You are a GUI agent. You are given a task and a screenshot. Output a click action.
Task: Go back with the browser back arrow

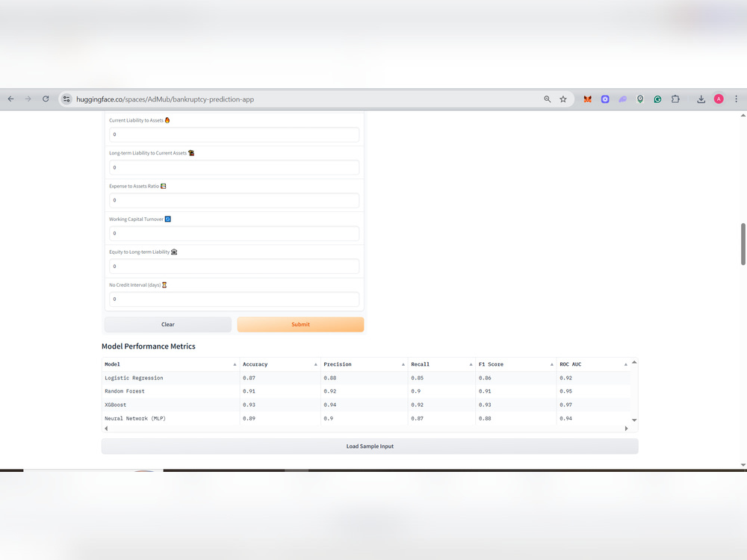tap(10, 99)
